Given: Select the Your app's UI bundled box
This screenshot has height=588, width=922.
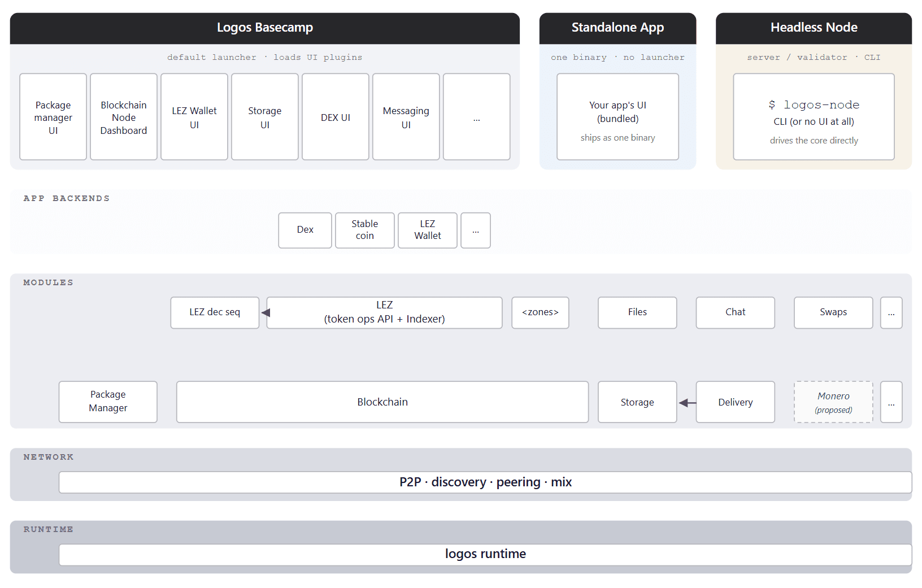Looking at the screenshot, I should click(617, 117).
